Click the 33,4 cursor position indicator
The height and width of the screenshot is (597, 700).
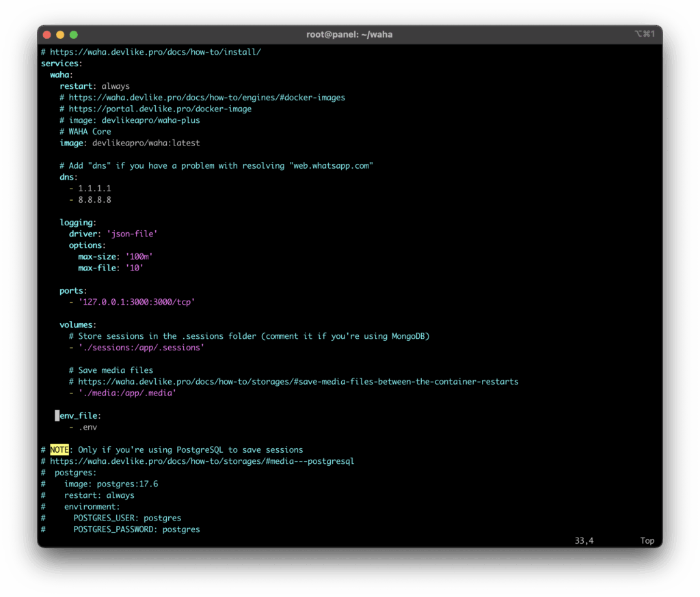point(584,540)
